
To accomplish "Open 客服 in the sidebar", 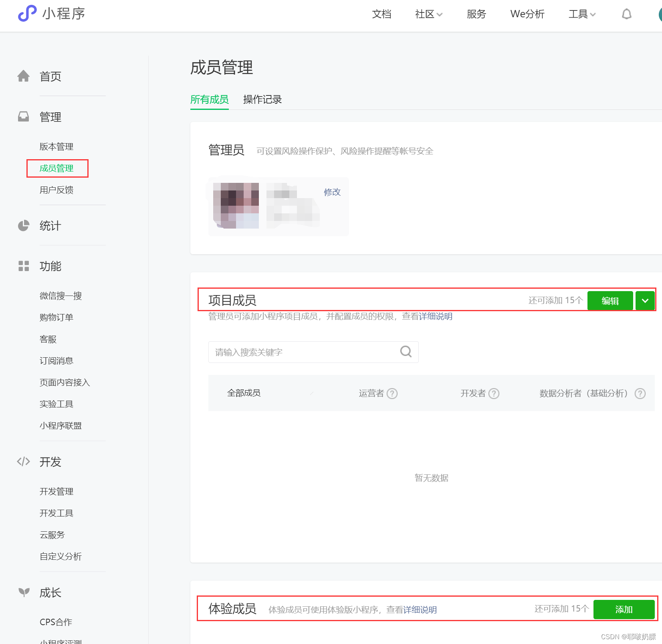I will 48,339.
